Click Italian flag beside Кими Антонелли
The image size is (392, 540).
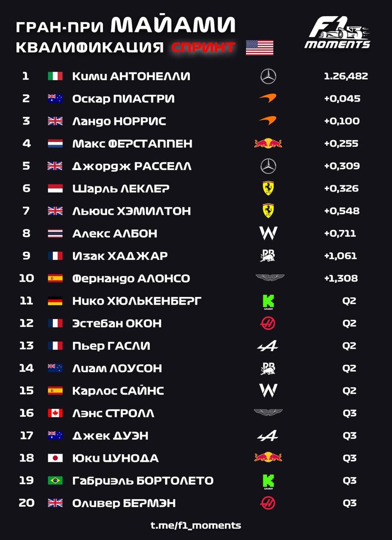pyautogui.click(x=55, y=76)
